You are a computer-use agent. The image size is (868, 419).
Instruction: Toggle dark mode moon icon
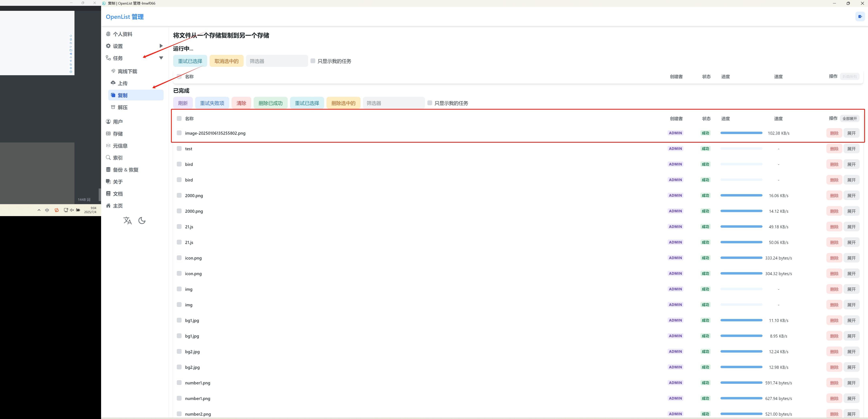142,221
